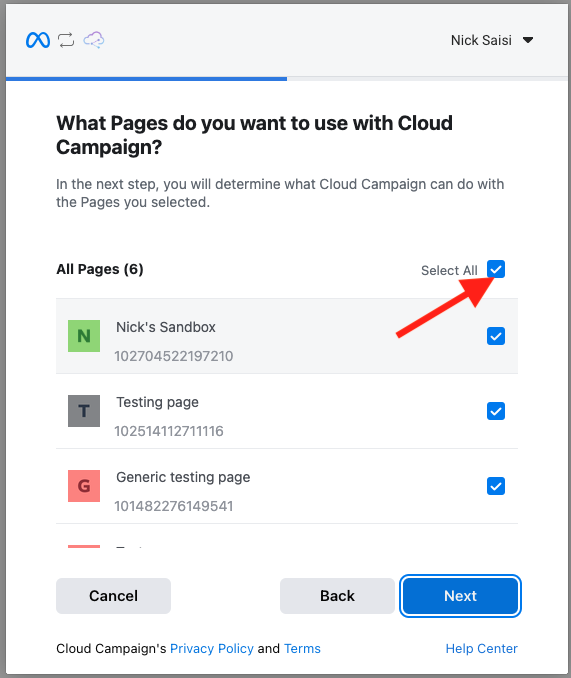Image resolution: width=571 pixels, height=678 pixels.
Task: Uncheck the Generic testing page checkbox
Action: pyautogui.click(x=496, y=486)
